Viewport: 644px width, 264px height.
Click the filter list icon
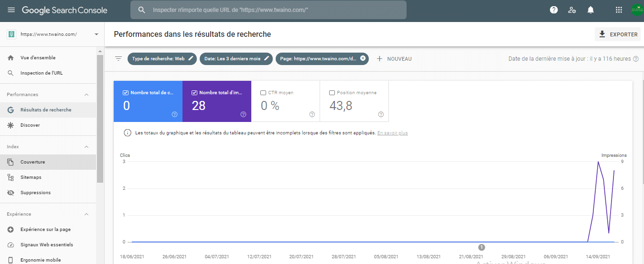118,59
